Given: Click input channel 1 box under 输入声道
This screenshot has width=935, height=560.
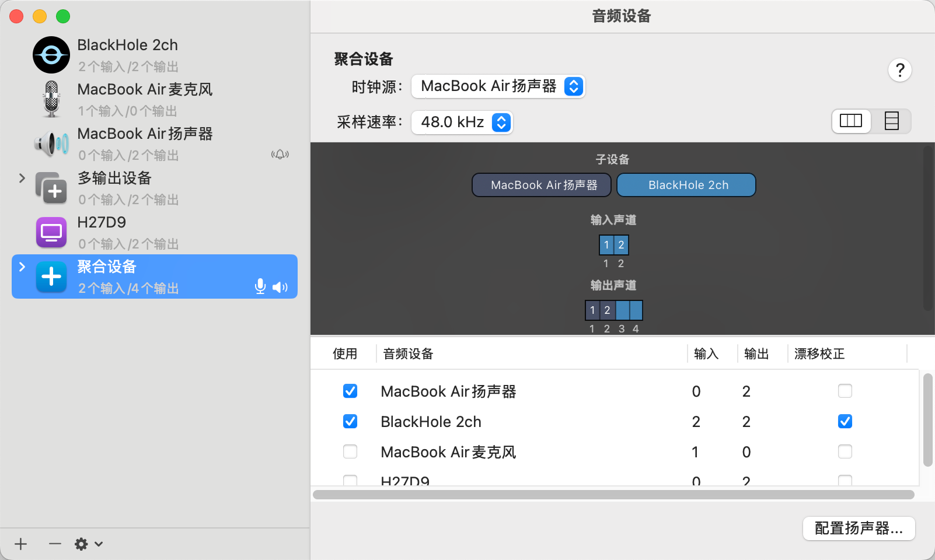Looking at the screenshot, I should (x=606, y=245).
